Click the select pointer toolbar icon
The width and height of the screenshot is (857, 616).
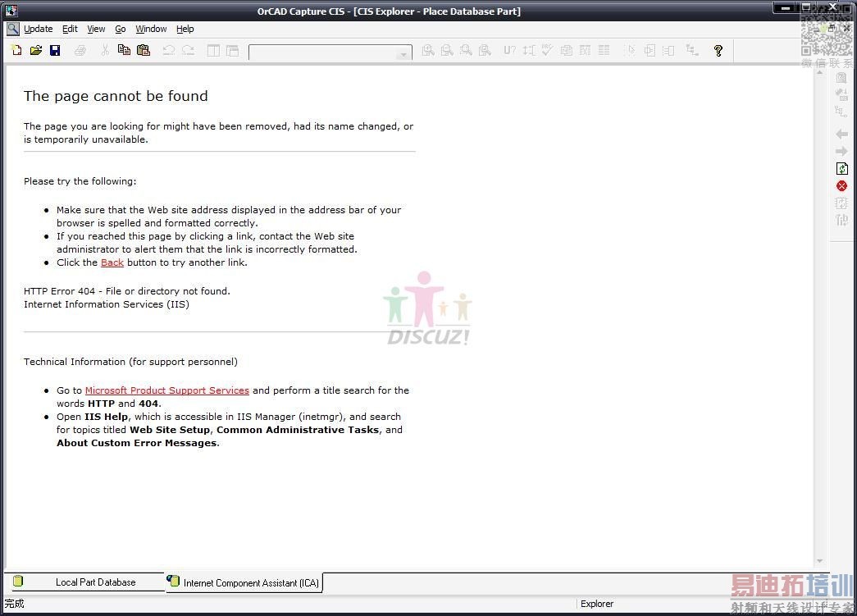[x=630, y=50]
